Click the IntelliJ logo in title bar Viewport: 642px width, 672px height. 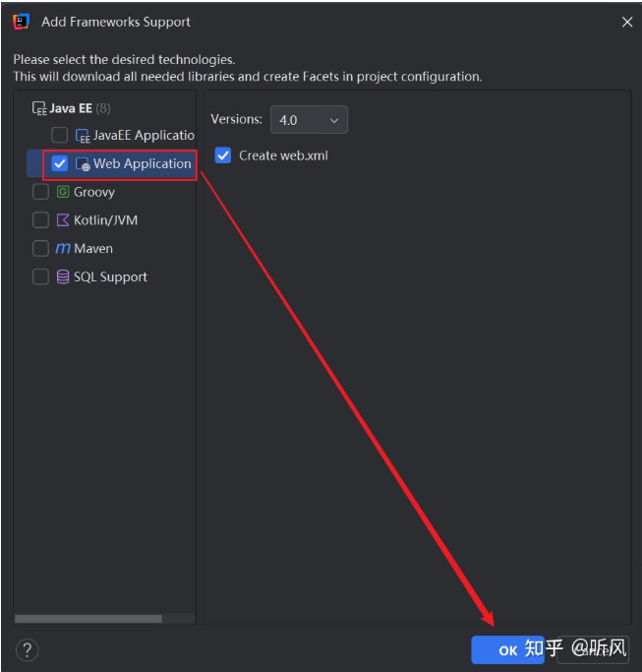[21, 22]
